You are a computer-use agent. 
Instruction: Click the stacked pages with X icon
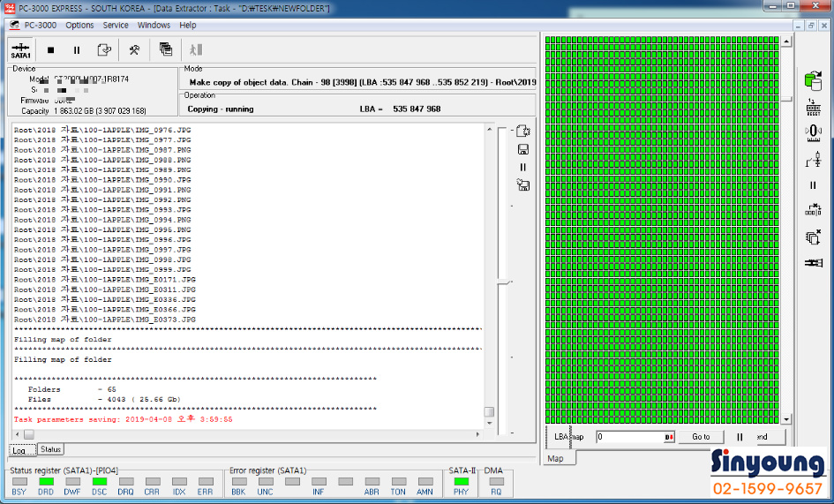coord(813,237)
